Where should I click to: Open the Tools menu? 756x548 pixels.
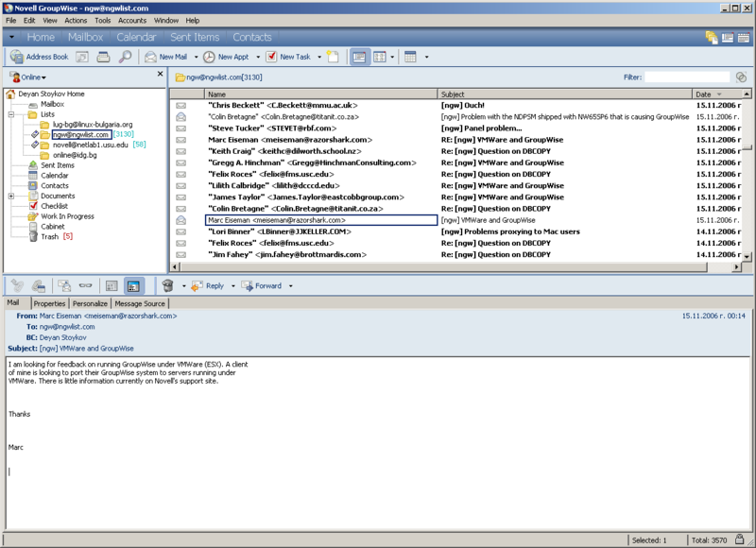103,21
